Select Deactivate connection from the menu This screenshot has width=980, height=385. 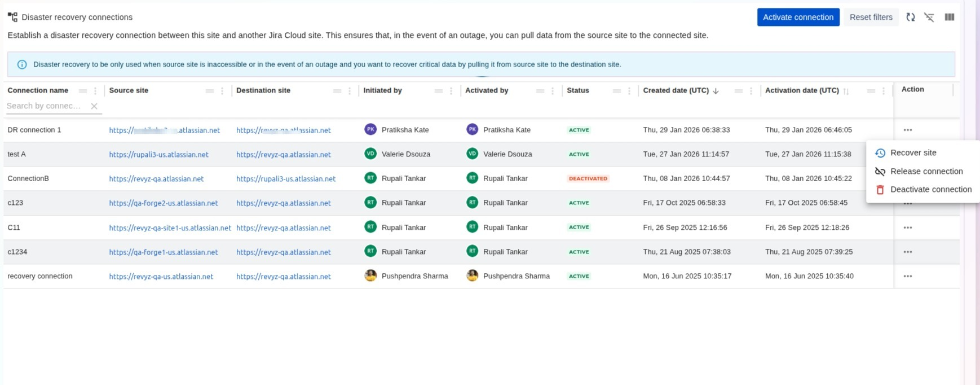point(930,190)
